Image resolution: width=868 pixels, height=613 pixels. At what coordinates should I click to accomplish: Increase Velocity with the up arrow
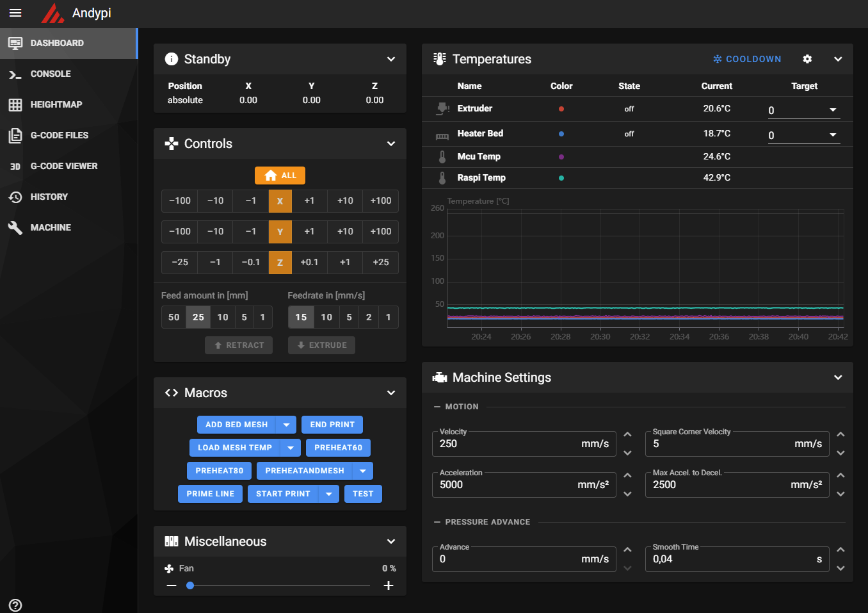(627, 435)
